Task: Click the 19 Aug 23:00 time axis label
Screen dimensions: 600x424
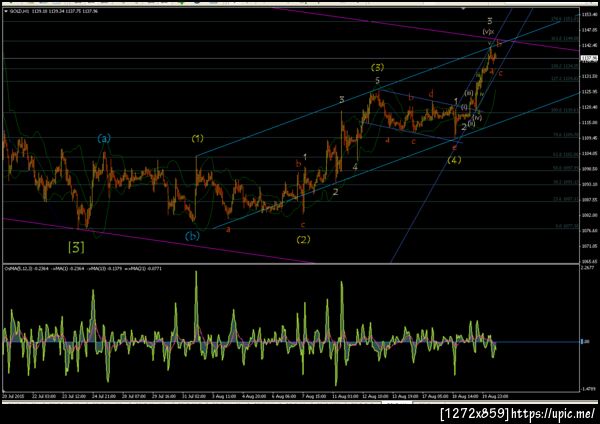Action: coord(495,396)
